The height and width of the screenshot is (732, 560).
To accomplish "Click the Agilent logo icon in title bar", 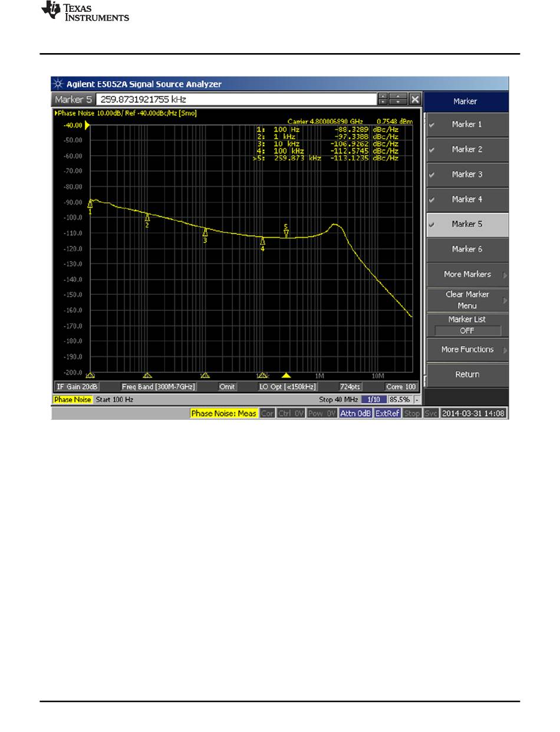I will click(58, 84).
